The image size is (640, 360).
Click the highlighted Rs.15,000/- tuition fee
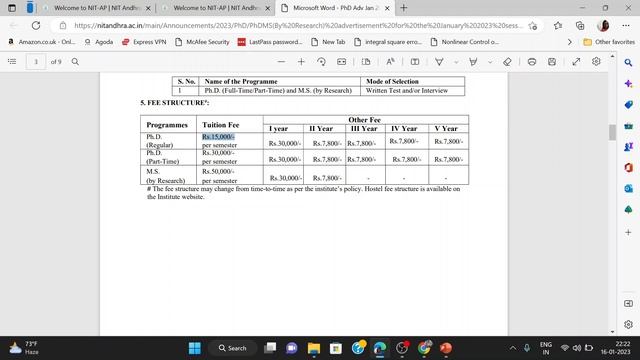click(218, 137)
